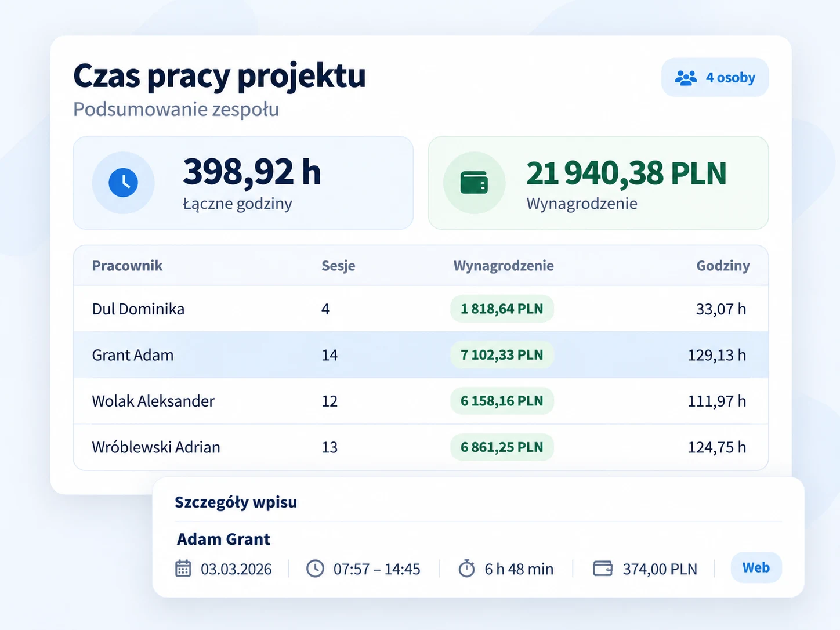
Task: Click the session count 4 for Dul Dominika
Action: click(x=325, y=309)
